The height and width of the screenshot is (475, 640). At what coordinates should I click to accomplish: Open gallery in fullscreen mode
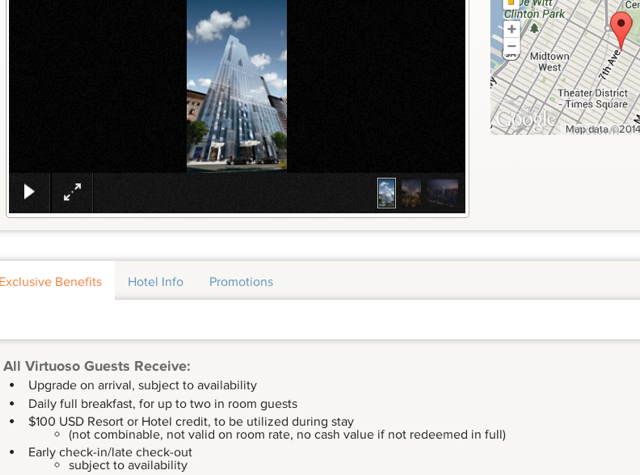click(72, 192)
